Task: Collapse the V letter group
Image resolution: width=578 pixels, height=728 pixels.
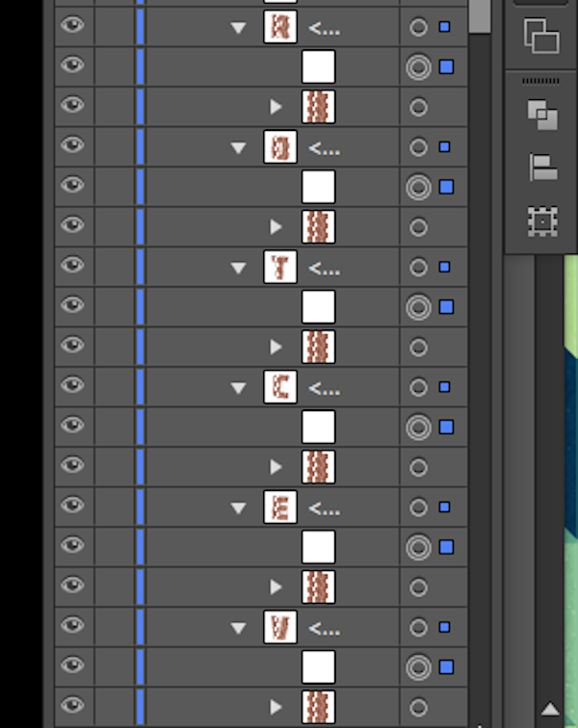Action: [x=239, y=628]
